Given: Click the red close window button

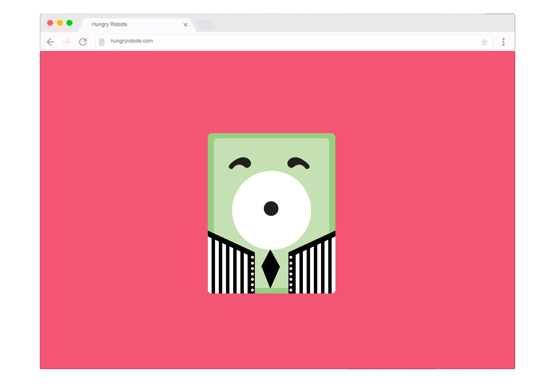Looking at the screenshot, I should [50, 23].
